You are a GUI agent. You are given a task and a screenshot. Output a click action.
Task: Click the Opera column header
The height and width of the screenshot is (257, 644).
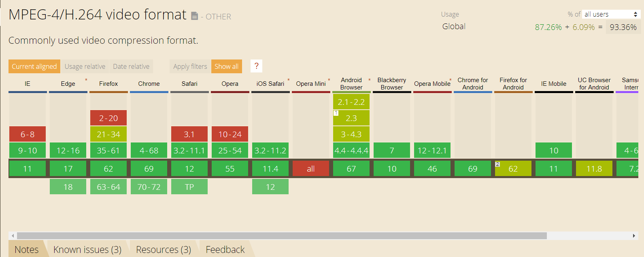tap(230, 84)
